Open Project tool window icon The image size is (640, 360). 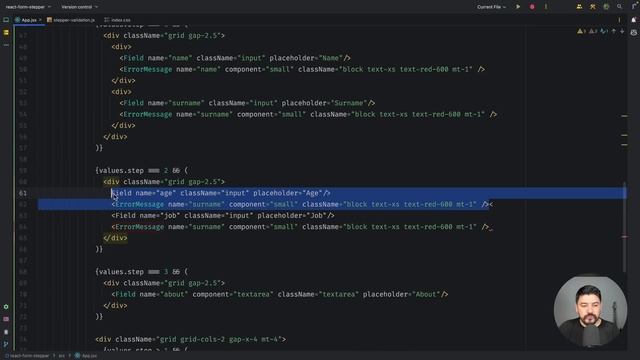(x=6, y=20)
